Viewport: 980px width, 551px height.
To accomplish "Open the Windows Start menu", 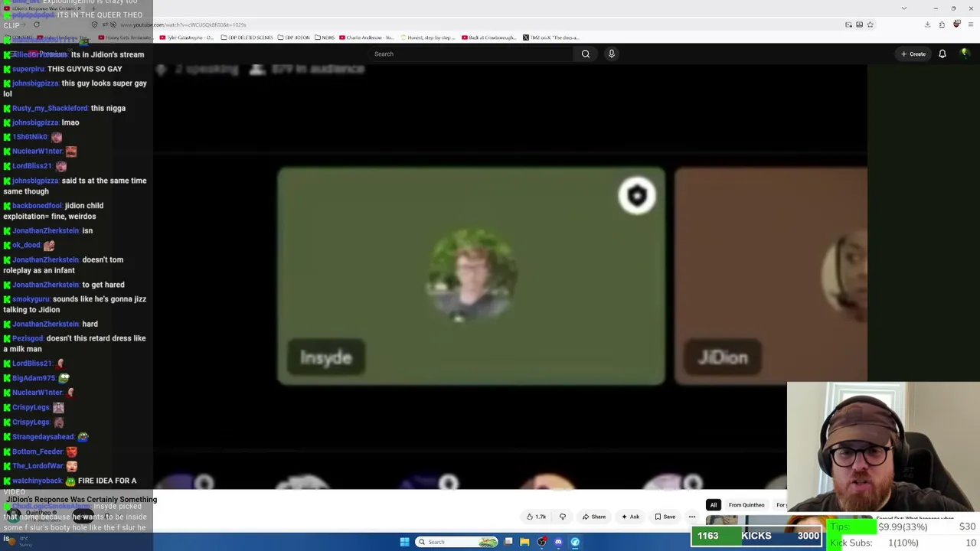I will tap(404, 542).
